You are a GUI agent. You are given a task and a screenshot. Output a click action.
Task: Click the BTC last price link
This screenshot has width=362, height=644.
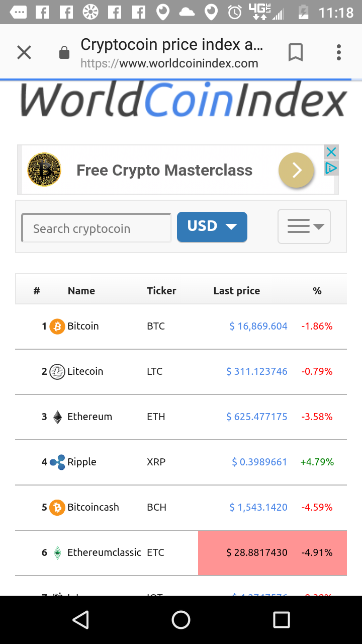[258, 326]
